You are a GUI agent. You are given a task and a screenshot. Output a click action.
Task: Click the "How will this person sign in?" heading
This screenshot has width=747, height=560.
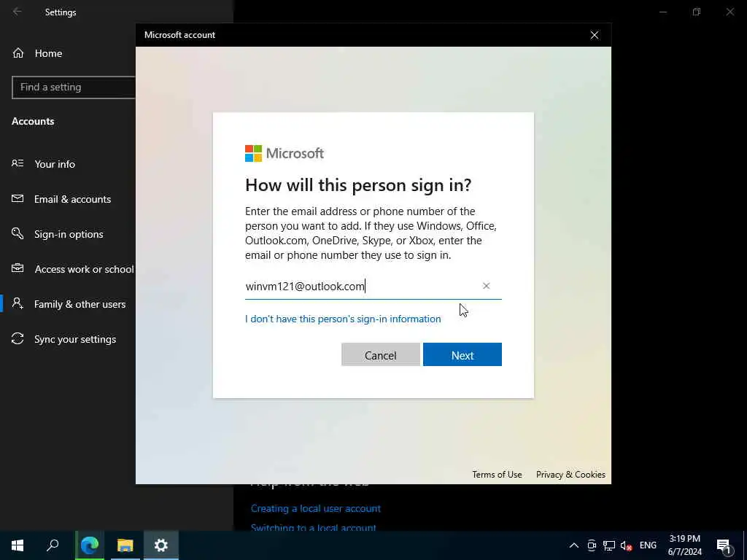(358, 184)
